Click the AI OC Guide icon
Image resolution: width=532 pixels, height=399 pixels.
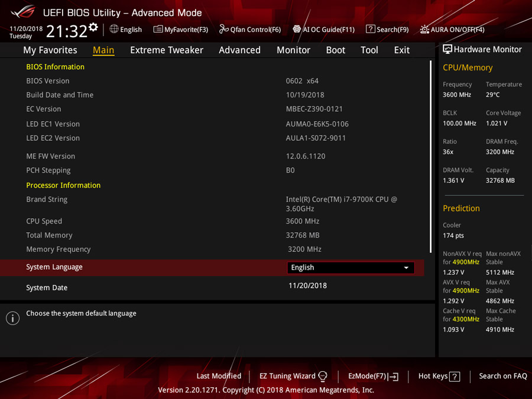(x=297, y=29)
